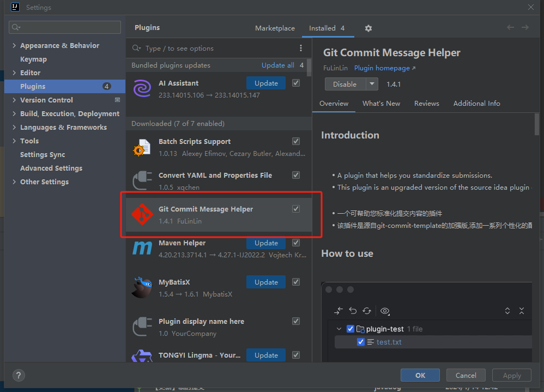Toggle the Batch Scripts Support checkbox

point(296,141)
